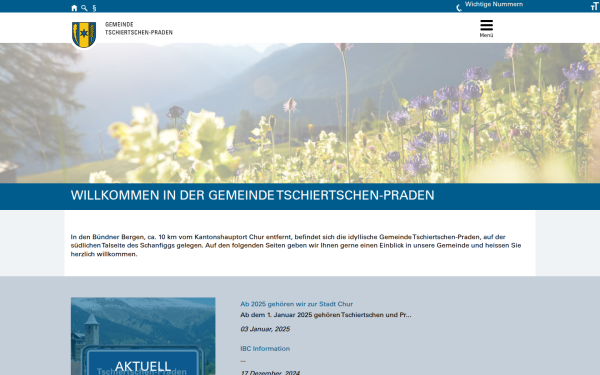The height and width of the screenshot is (375, 600).
Task: Open the hamburger Menü button
Action: 486,28
